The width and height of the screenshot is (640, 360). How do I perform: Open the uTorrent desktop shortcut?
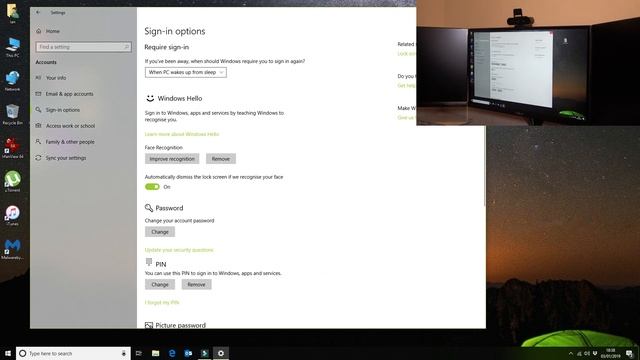coord(13,182)
